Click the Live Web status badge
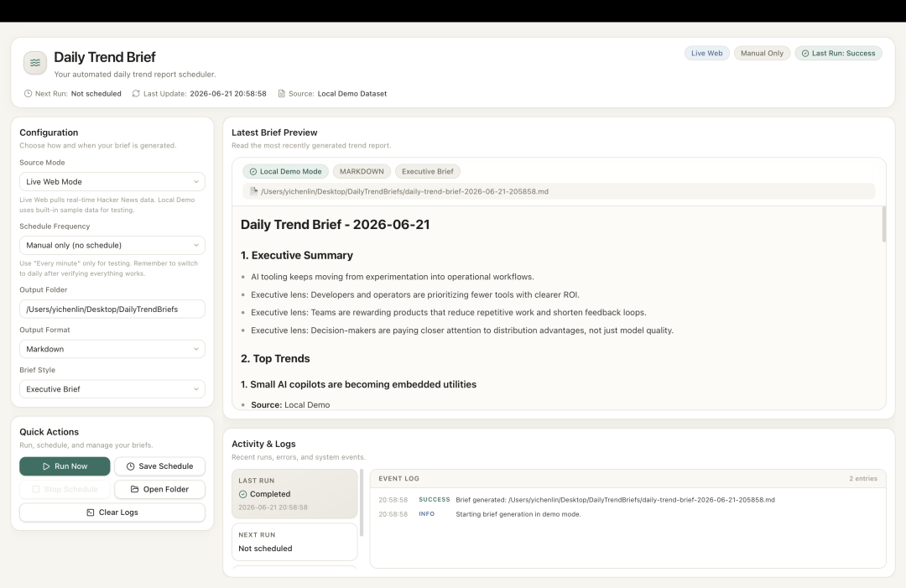 [706, 53]
